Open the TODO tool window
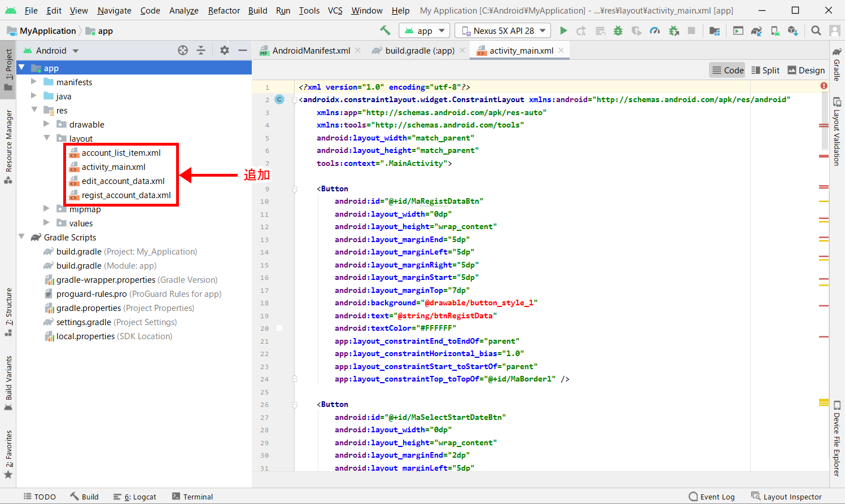The width and height of the screenshot is (845, 504). click(40, 497)
